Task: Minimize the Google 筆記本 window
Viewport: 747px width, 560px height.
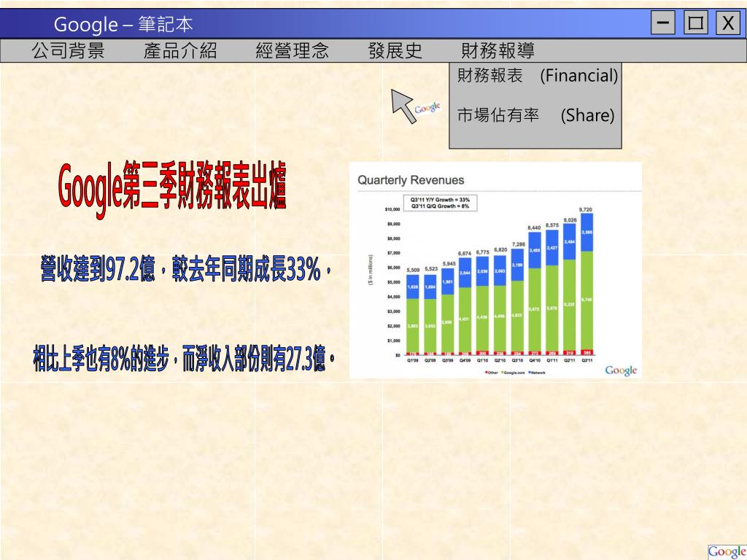Action: [x=662, y=23]
